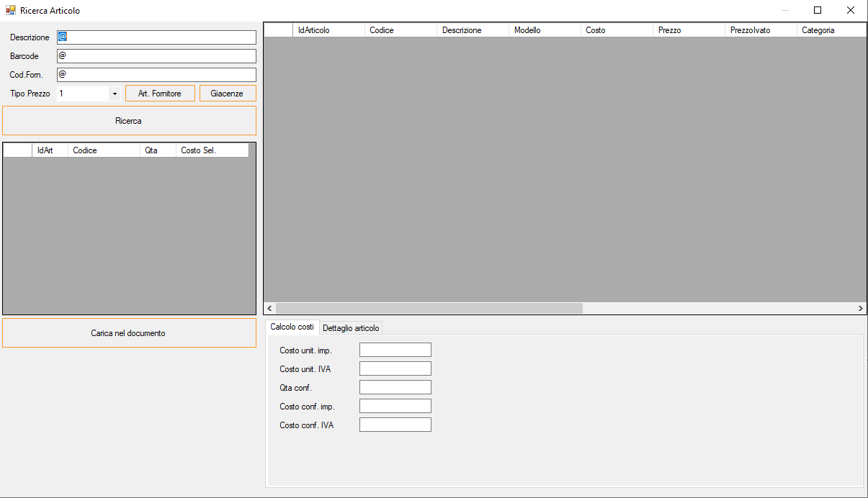Click the Ricerca Articolo window icon
This screenshot has height=498, width=868.
click(x=11, y=11)
